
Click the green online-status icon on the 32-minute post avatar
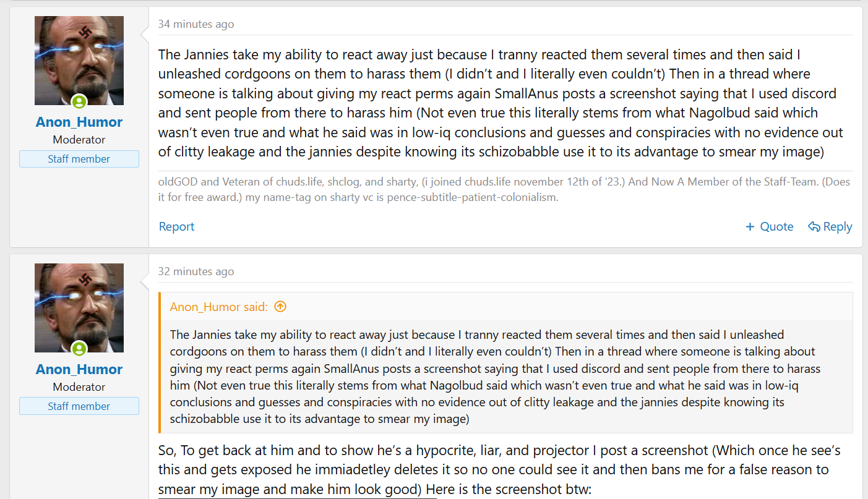tap(79, 349)
